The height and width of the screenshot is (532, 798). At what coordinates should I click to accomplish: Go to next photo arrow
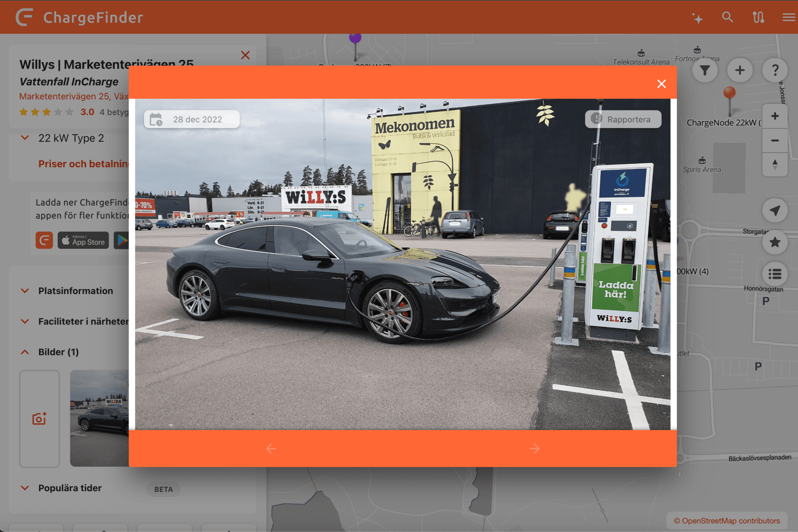pos(535,449)
